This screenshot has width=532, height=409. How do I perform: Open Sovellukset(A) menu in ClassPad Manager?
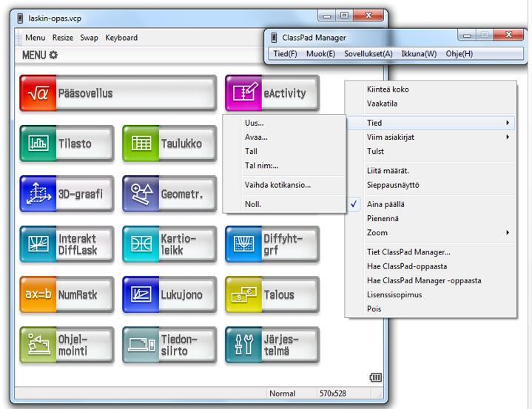368,53
